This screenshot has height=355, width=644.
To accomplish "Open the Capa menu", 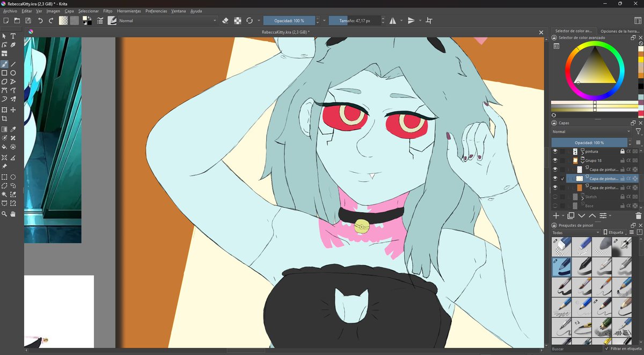I will (x=69, y=11).
